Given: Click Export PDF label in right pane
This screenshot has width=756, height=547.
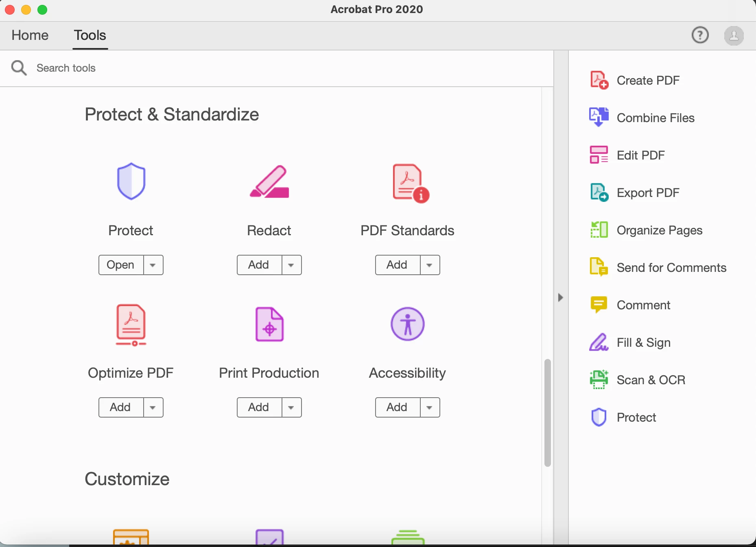Looking at the screenshot, I should (648, 193).
